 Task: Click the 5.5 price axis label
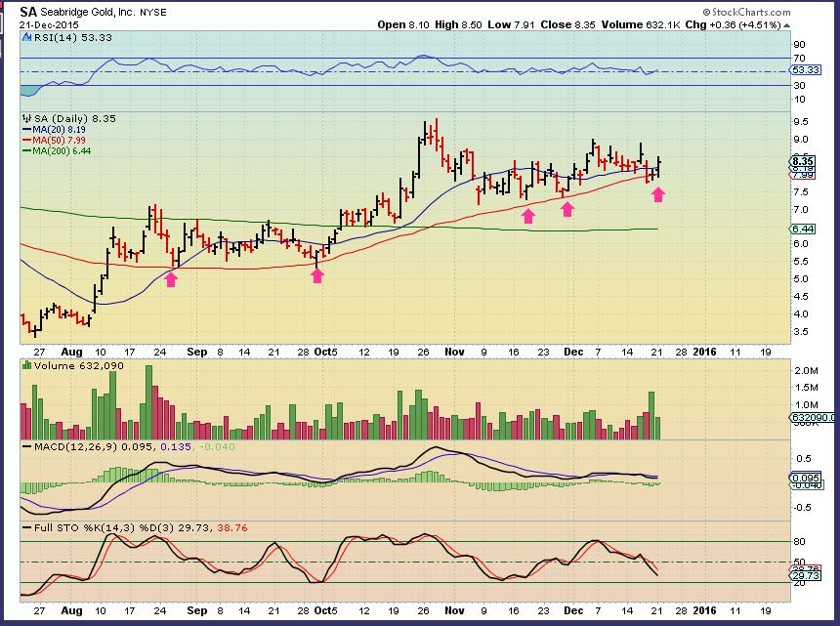[x=801, y=262]
